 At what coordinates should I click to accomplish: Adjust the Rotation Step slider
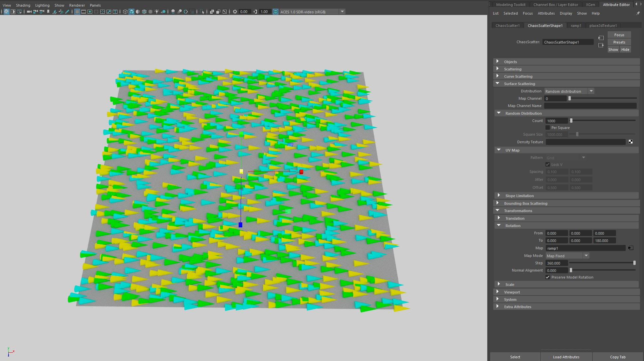[x=634, y=263]
